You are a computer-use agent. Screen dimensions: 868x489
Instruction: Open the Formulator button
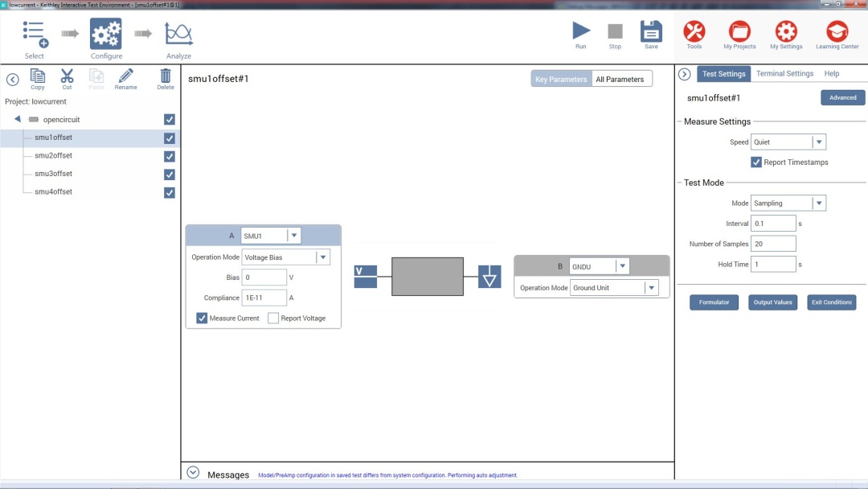coord(714,302)
